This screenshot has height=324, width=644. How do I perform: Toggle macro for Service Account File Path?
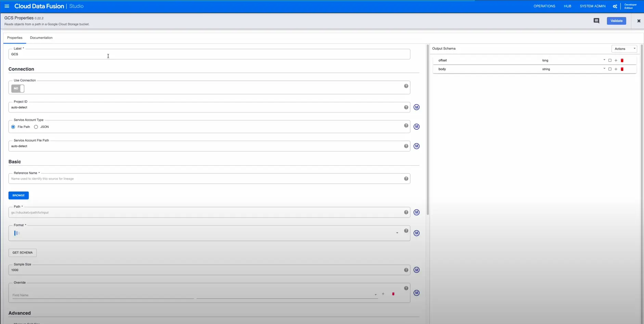(416, 146)
